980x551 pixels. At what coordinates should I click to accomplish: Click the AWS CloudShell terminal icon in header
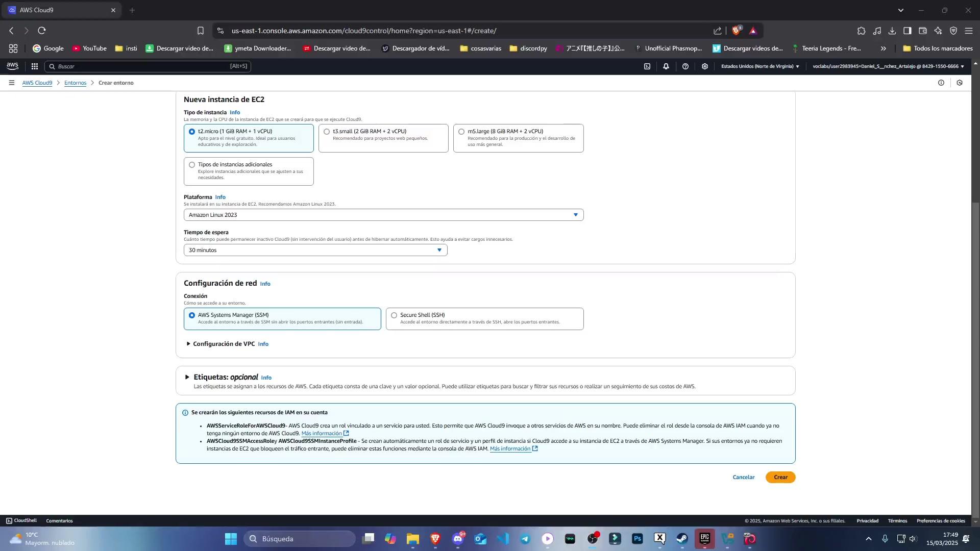647,66
